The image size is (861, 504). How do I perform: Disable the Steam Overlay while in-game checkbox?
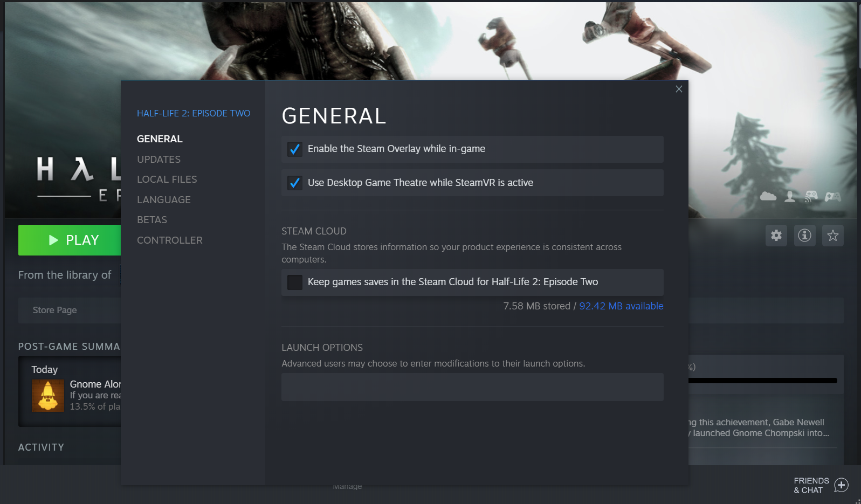(295, 149)
